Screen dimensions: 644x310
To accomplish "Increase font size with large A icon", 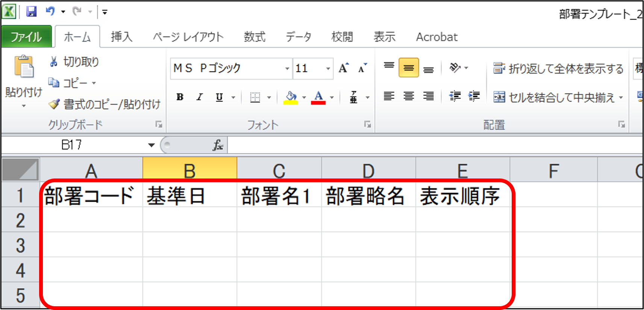I will tap(344, 68).
